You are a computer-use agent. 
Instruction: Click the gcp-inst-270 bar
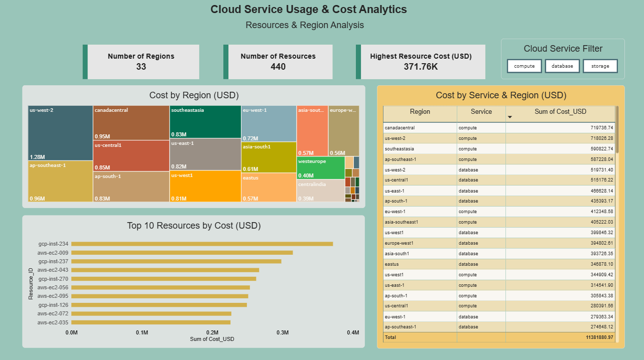164,279
